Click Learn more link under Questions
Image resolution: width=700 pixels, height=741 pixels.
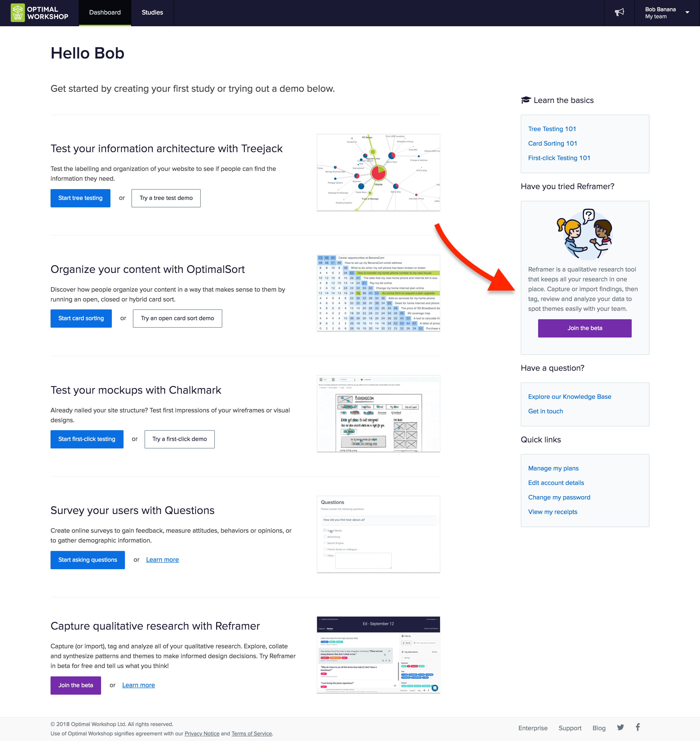[162, 560]
